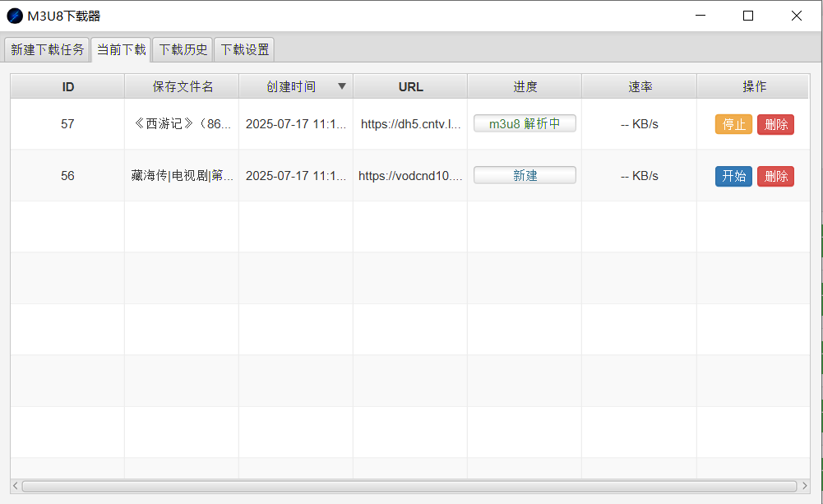
Task: Click the 速率 column header
Action: (639, 86)
